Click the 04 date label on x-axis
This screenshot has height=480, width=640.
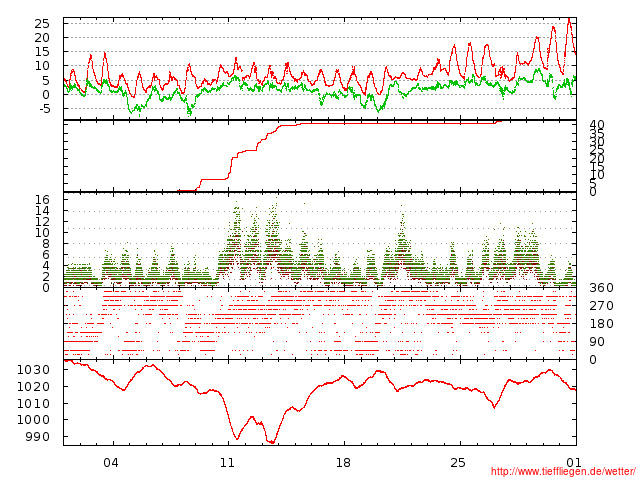pos(111,463)
